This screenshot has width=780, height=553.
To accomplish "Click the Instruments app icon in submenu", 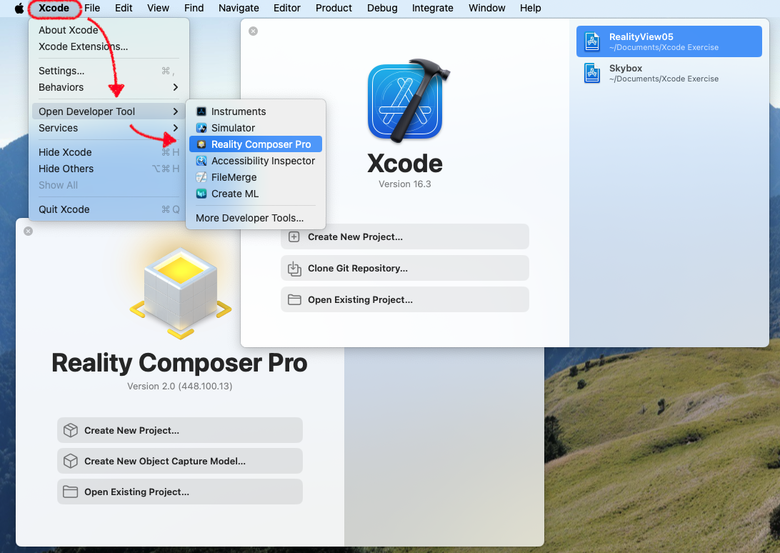I will [201, 111].
